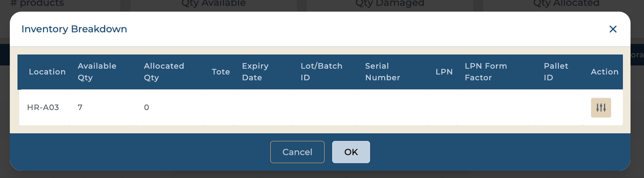Image resolution: width=644 pixels, height=178 pixels.
Task: Close the Inventory Breakdown dialog
Action: (x=613, y=29)
